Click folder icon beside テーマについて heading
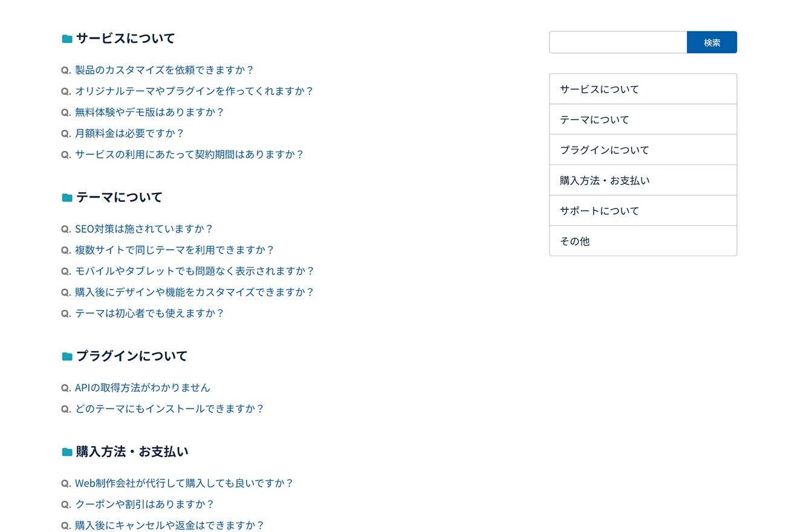798x532 pixels. [x=67, y=198]
